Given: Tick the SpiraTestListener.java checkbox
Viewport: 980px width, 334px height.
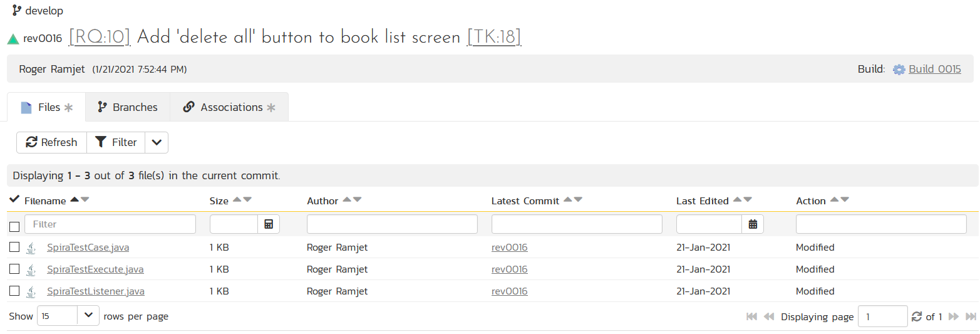Looking at the screenshot, I should (14, 291).
